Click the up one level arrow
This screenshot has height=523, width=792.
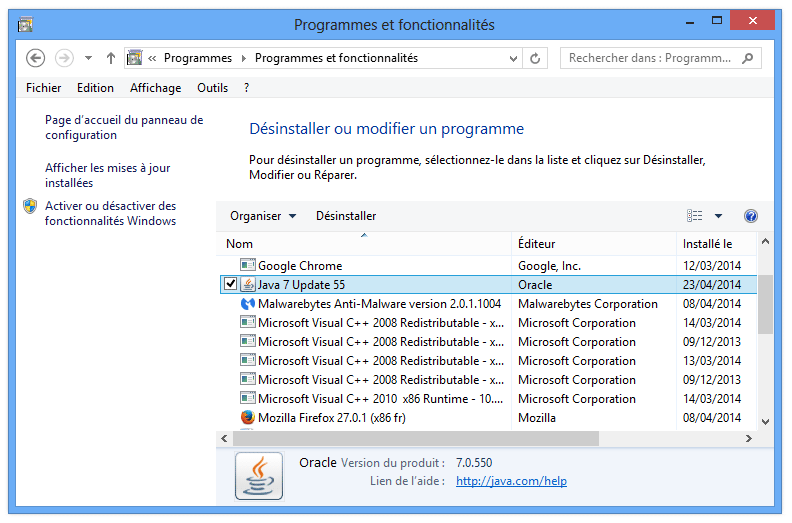(x=111, y=58)
